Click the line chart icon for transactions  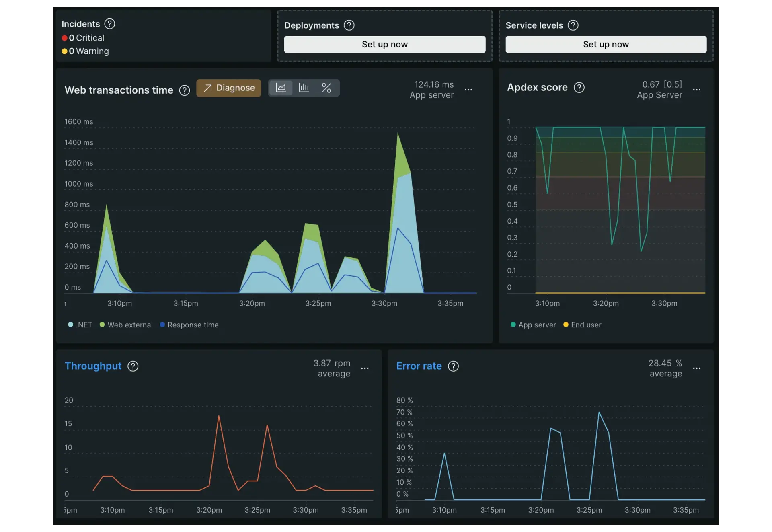pyautogui.click(x=280, y=87)
